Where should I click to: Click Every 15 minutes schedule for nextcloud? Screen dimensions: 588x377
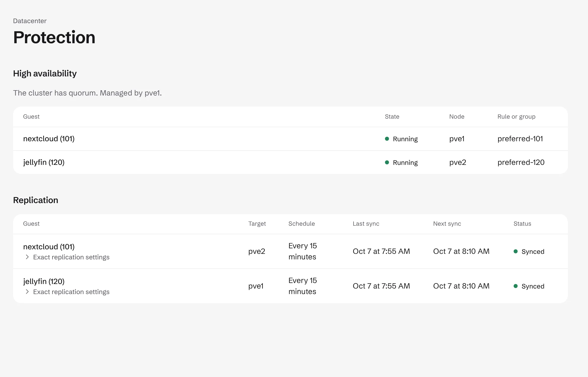303,251
